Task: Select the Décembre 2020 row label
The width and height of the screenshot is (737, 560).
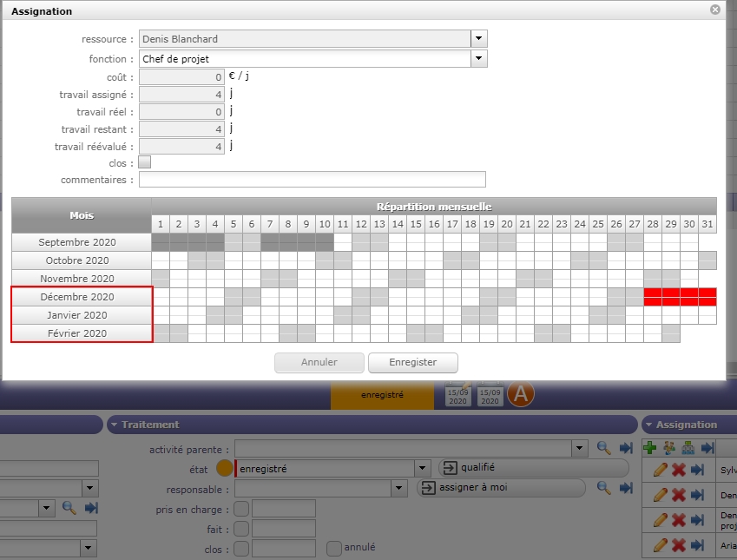Action: (81, 297)
